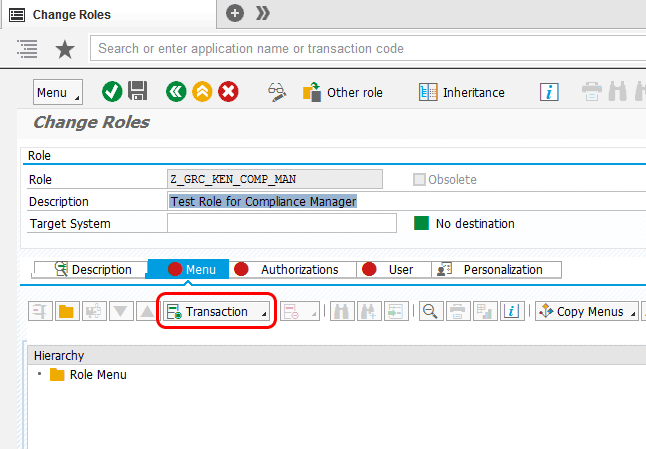The width and height of the screenshot is (646, 449).
Task: Open the Inheritance button
Action: coord(461,92)
